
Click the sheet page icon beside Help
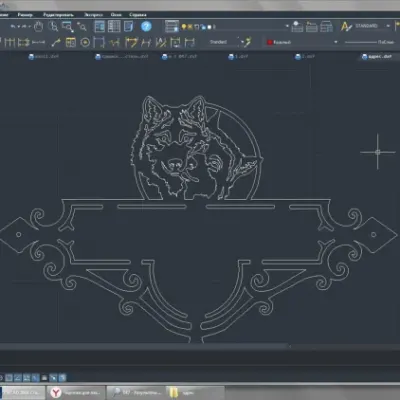click(x=128, y=26)
